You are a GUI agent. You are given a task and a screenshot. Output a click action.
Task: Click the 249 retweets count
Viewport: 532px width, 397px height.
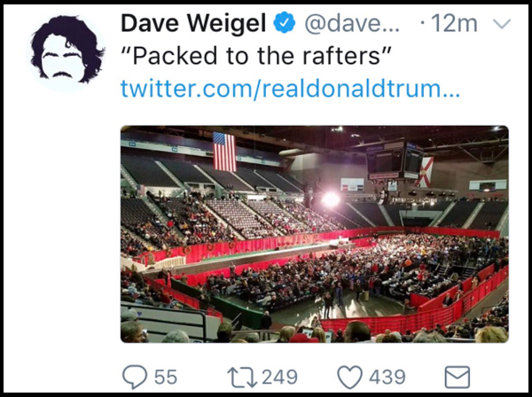[x=279, y=377]
